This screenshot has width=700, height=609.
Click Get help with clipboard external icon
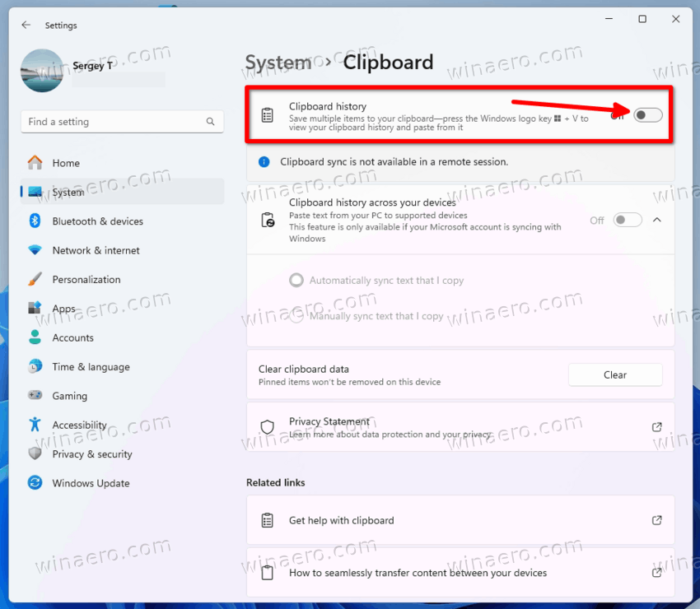[x=656, y=520]
